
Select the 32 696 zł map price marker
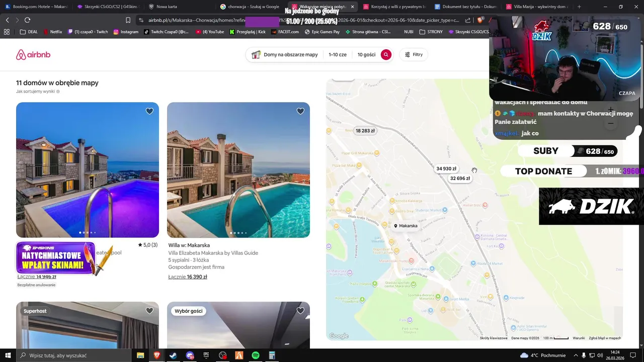pyautogui.click(x=460, y=178)
